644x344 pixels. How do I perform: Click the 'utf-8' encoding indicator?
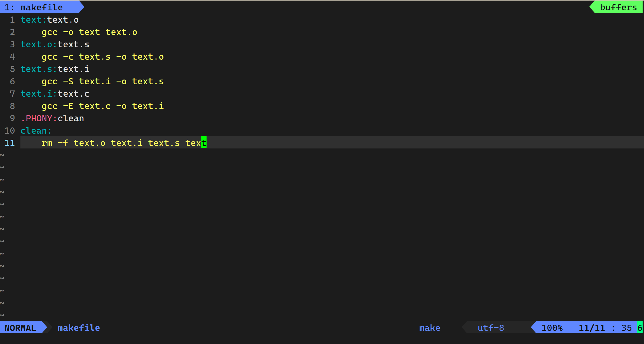tap(491, 328)
